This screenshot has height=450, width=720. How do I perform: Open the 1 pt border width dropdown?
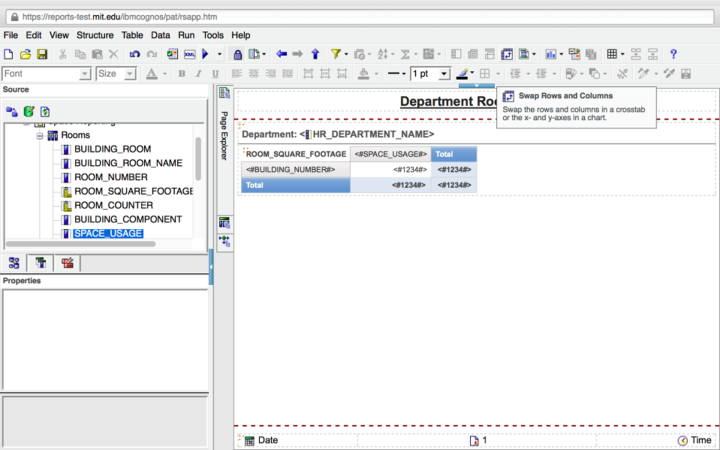coord(444,74)
